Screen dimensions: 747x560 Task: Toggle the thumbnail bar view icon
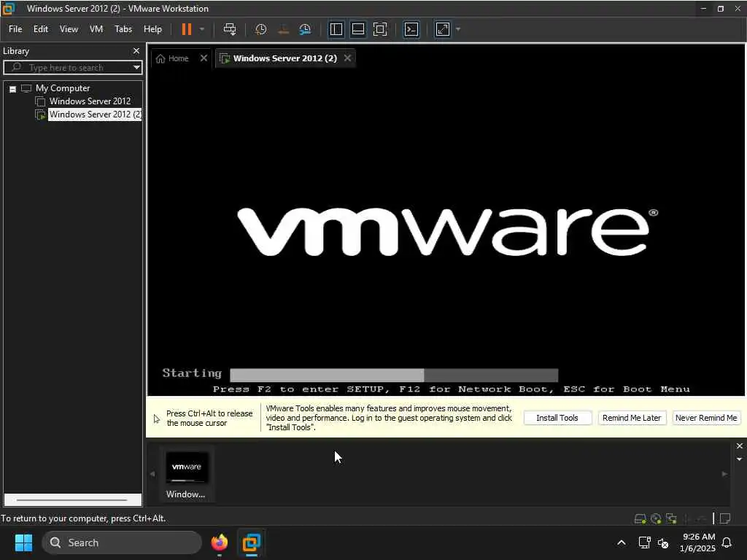(357, 29)
